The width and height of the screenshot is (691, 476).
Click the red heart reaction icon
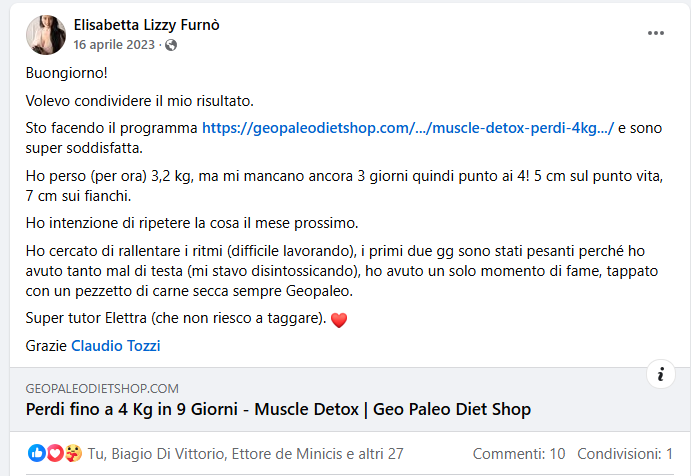[x=55, y=453]
